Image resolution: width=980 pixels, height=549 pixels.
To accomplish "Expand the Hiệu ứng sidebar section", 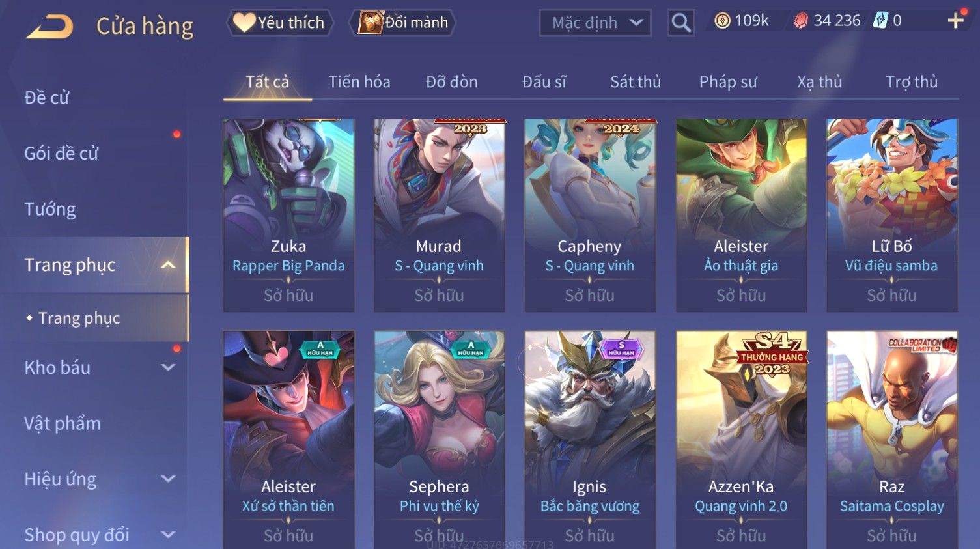I will coord(168,479).
